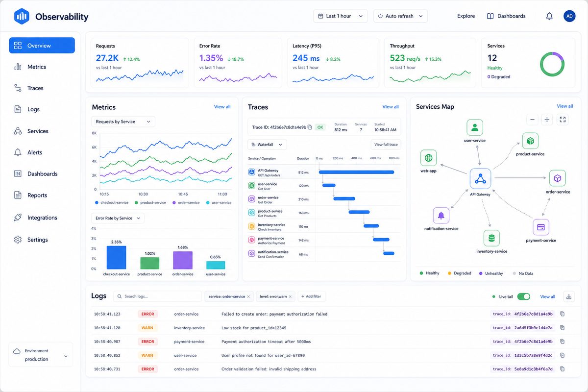Screen dimensions: 588x392
Task: Remove the service: order-service filter chip
Action: pyautogui.click(x=248, y=296)
